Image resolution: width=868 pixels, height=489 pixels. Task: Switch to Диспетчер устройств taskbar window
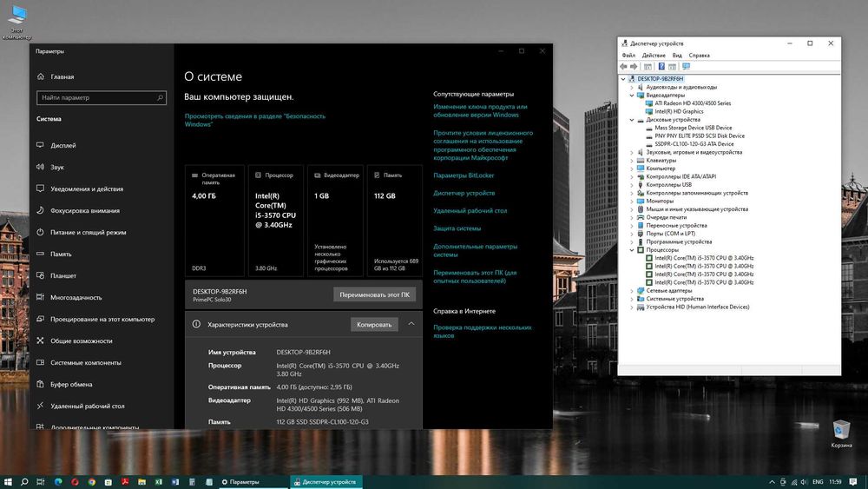point(326,482)
